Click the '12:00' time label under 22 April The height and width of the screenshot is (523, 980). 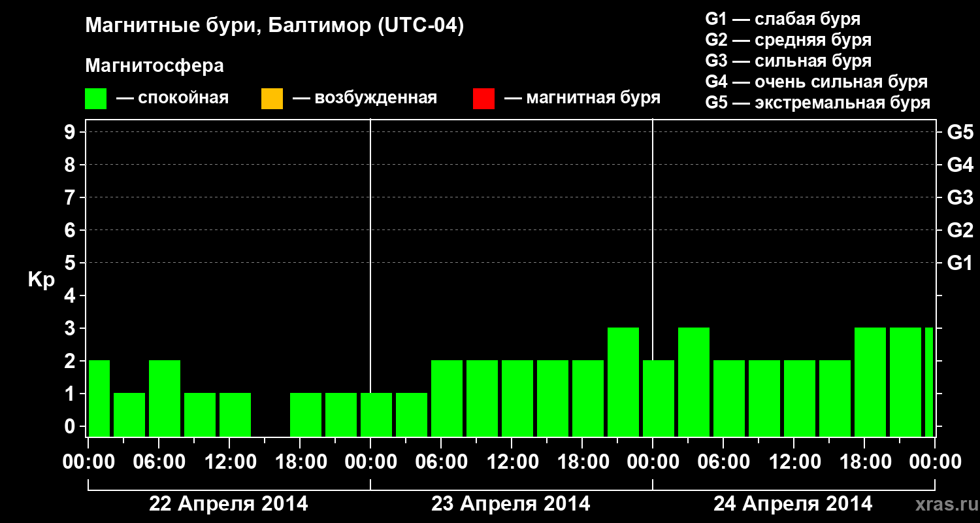tap(229, 462)
